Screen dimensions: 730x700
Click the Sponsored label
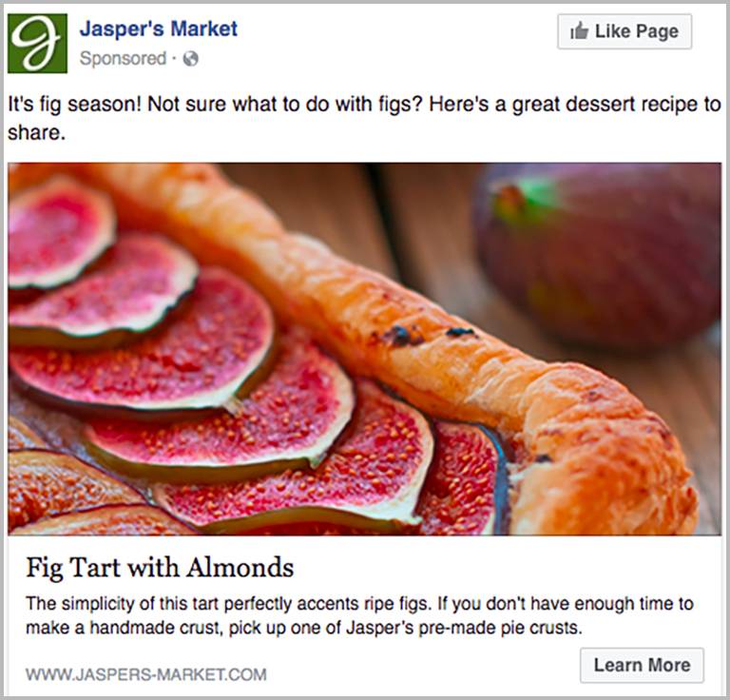tap(123, 59)
